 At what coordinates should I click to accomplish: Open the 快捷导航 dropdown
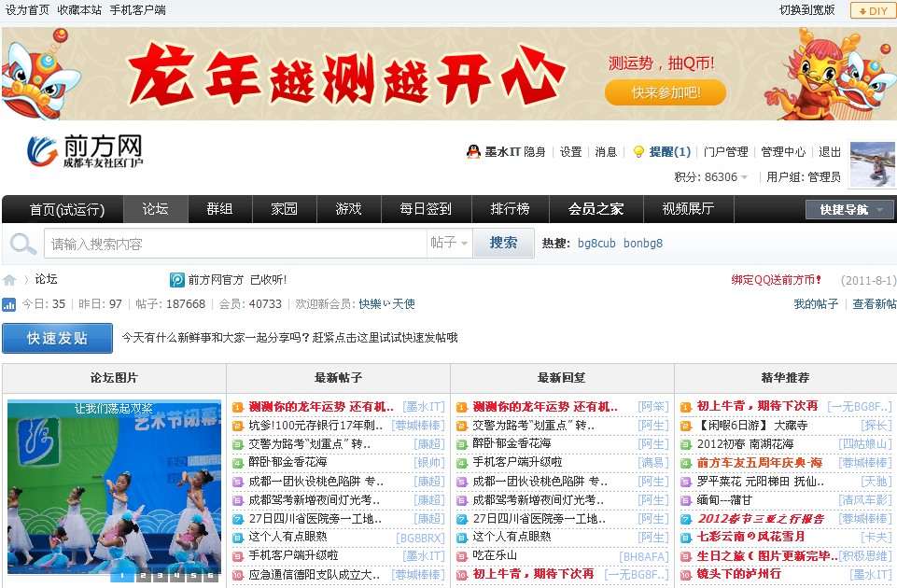849,209
